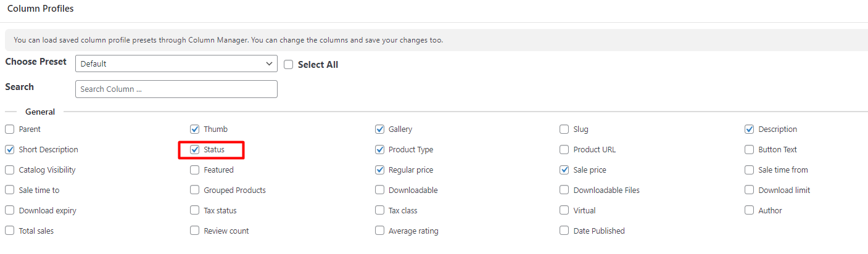
Task: Disable the Thumb column checkbox
Action: [194, 129]
